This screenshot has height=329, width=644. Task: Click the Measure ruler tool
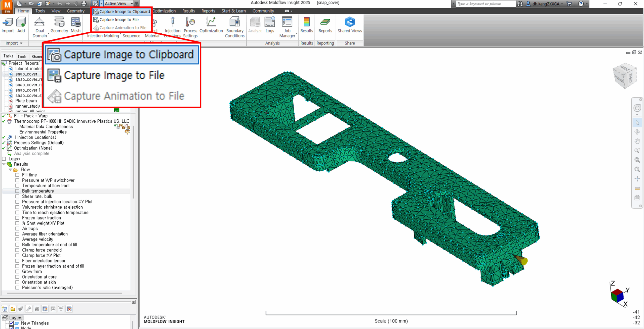pos(637,189)
